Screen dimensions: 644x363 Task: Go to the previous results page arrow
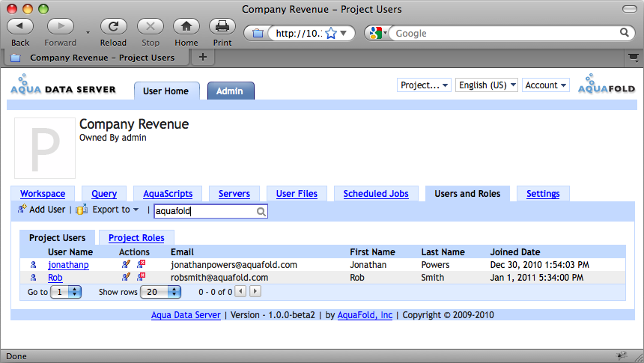pyautogui.click(x=241, y=292)
